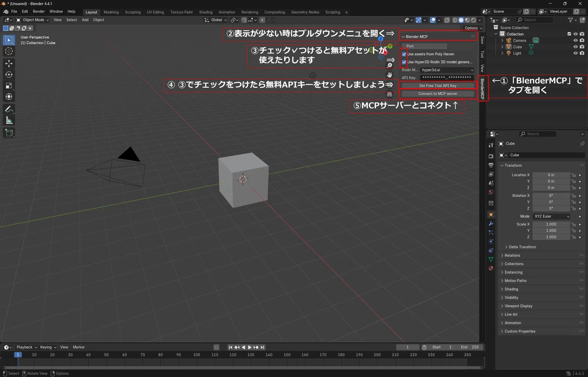Viewport: 588px width, 377px height.
Task: Select the Scale tool
Action: click(9, 85)
